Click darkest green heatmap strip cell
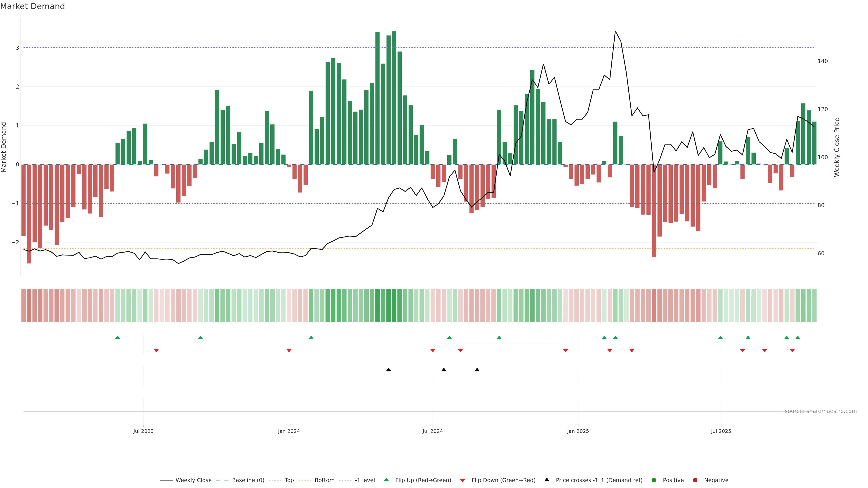Image resolution: width=868 pixels, height=488 pixels. pos(394,305)
